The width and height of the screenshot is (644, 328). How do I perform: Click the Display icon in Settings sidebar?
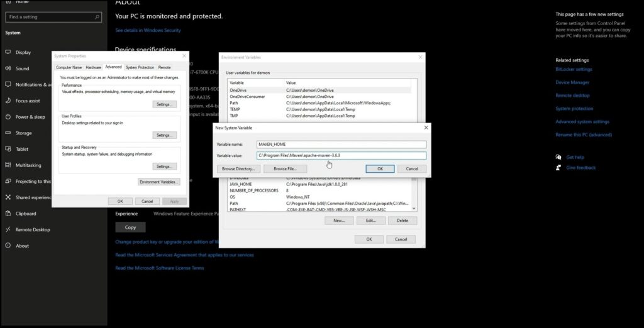[8, 52]
